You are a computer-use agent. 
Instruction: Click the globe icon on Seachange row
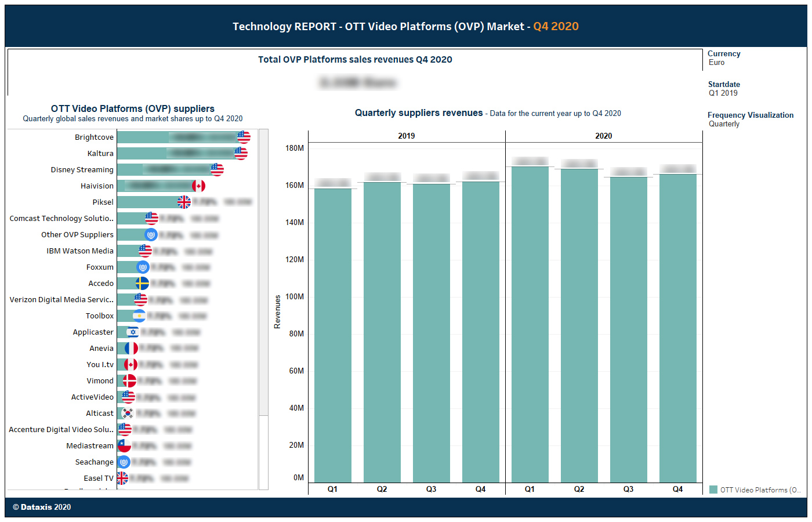coord(124,462)
